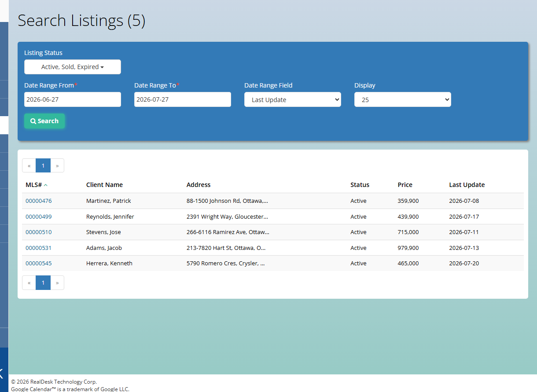The image size is (537, 392).
Task: Click the green Search button
Action: pos(44,121)
